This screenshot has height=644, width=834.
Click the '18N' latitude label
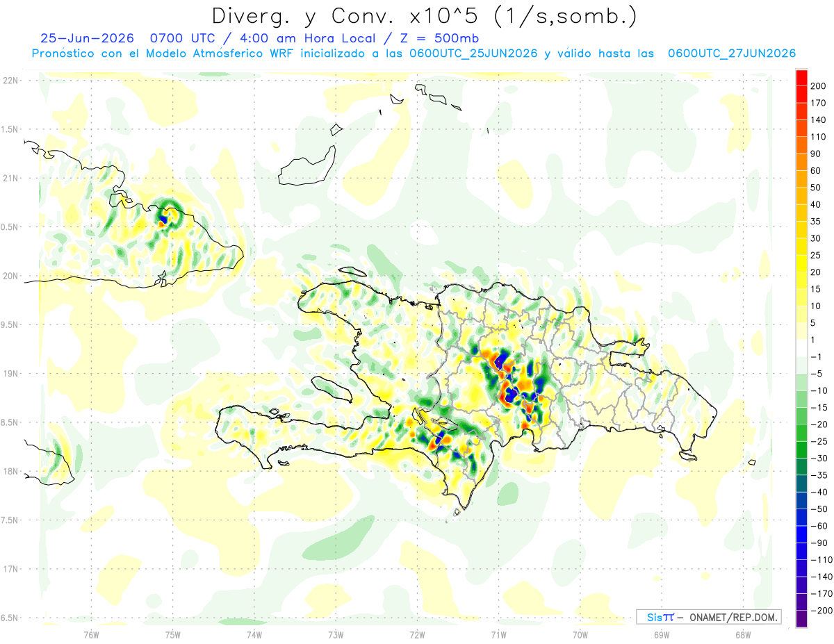[x=11, y=471]
